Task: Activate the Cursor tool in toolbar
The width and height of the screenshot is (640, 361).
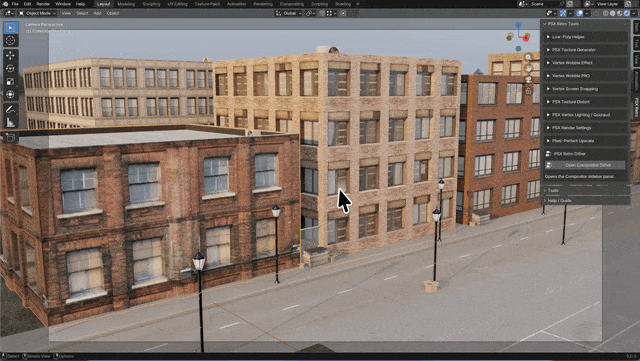Action: (x=10, y=40)
